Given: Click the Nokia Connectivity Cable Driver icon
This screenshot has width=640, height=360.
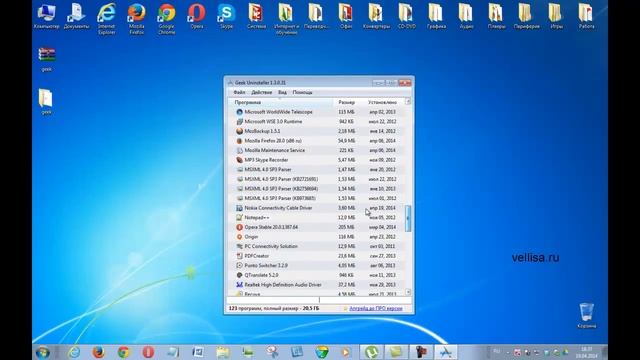Looking at the screenshot, I should tap(240, 208).
